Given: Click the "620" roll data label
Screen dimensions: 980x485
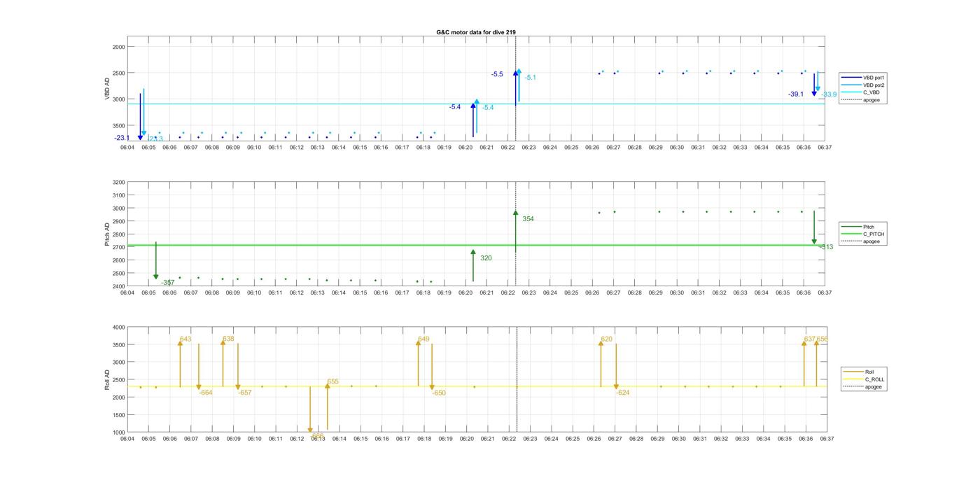Looking at the screenshot, I should 606,339.
